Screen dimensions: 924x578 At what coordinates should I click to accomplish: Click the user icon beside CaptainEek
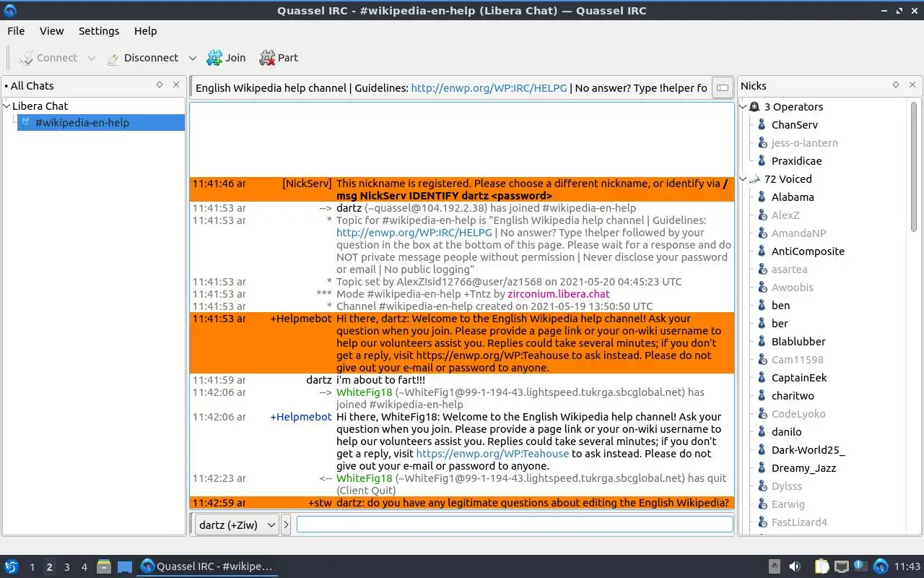[x=762, y=378]
